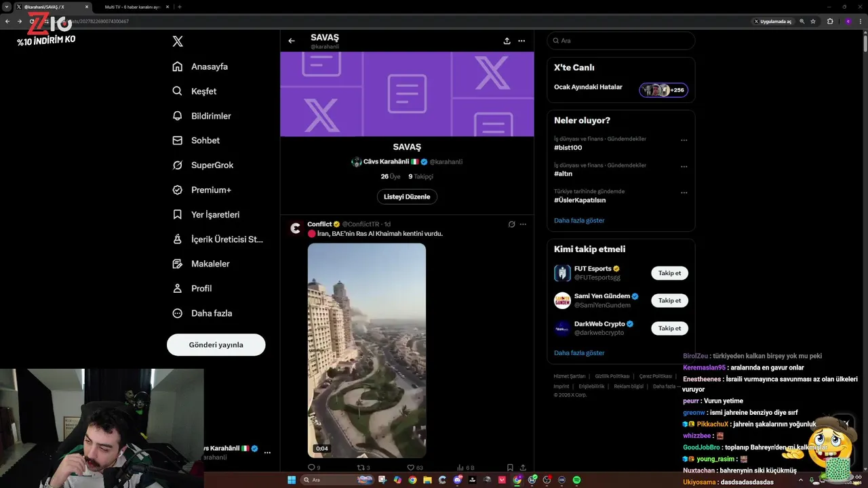Open more options for #bist100 trend
This screenshot has width=868, height=488.
(684, 140)
